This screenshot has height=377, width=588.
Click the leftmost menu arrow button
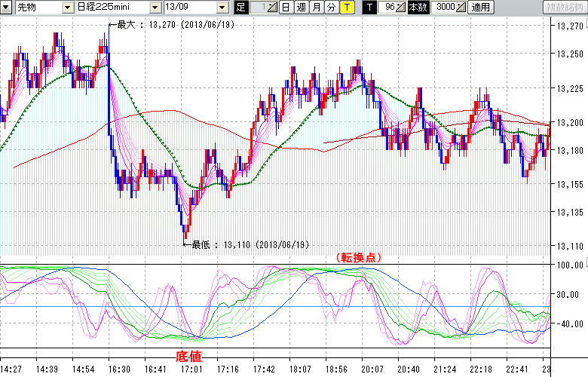click(x=6, y=8)
